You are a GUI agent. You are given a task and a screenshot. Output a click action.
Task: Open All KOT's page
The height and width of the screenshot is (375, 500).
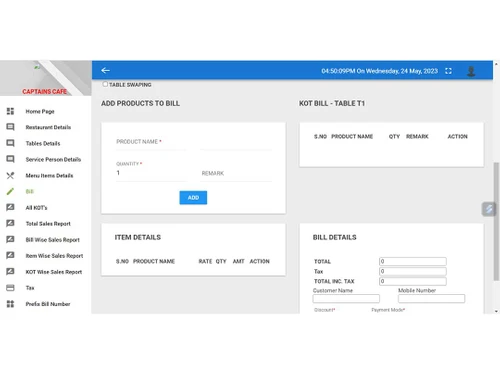(x=37, y=208)
